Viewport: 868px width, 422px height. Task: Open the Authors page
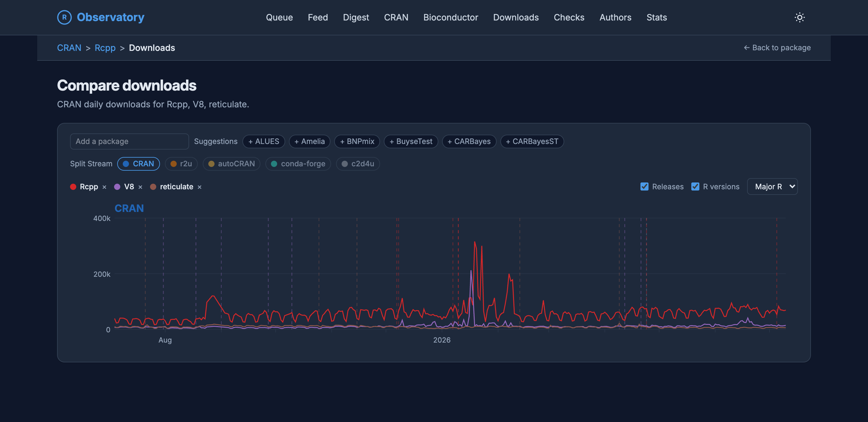click(615, 17)
